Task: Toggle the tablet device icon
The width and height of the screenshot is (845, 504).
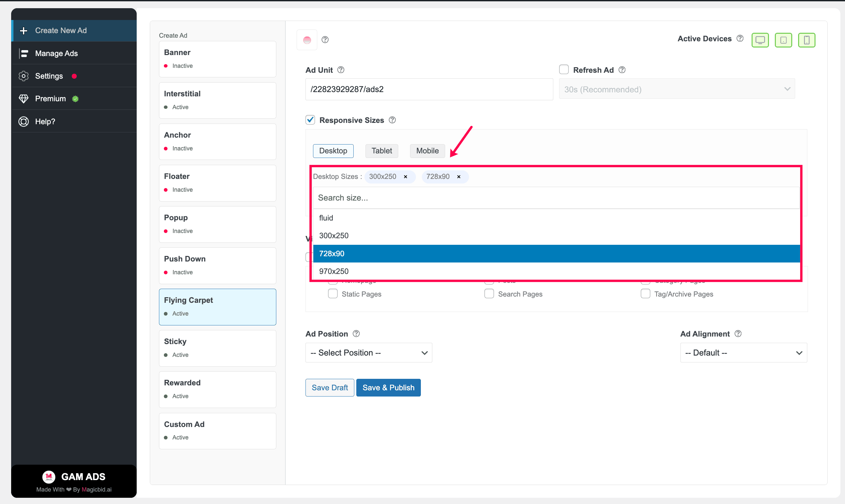Action: coord(783,40)
